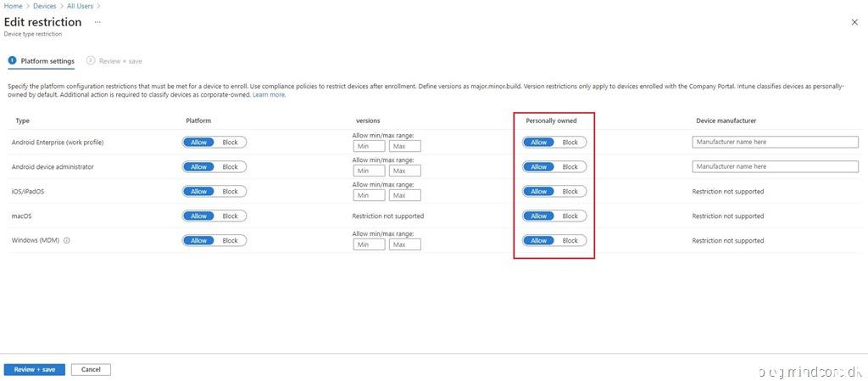Click the Windows (MDM) info icon
Image resolution: width=868 pixels, height=381 pixels.
(67, 241)
